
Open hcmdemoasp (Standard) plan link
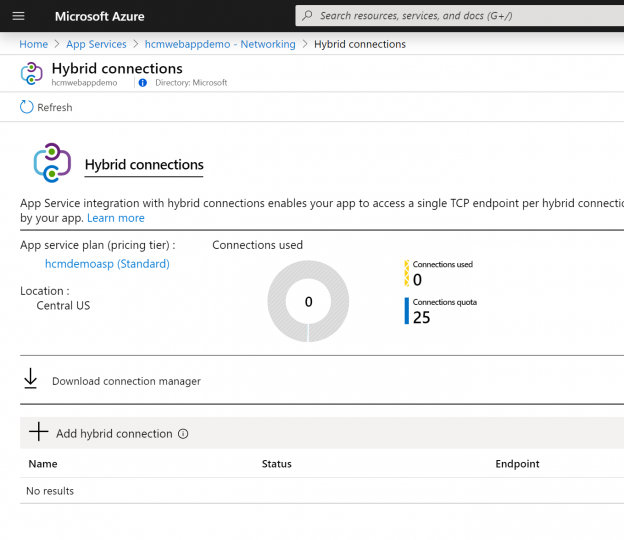[x=107, y=264]
